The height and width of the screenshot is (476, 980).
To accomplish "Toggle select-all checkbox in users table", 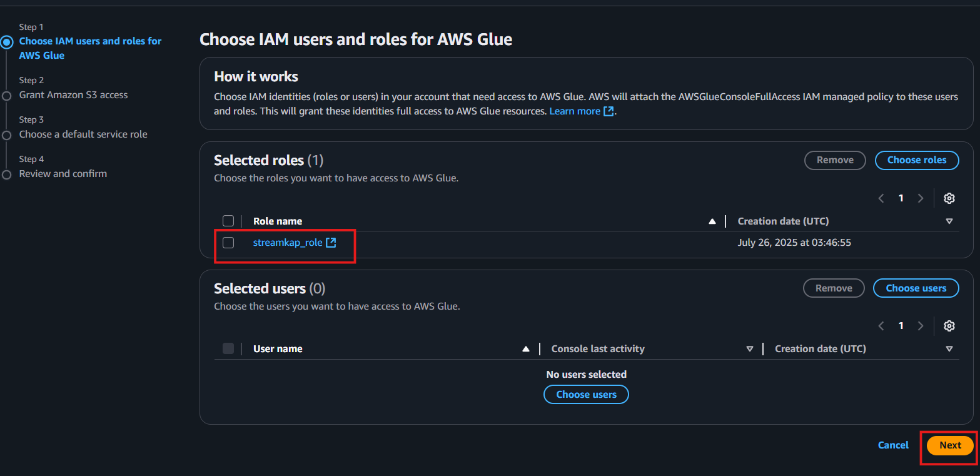I will (x=228, y=348).
